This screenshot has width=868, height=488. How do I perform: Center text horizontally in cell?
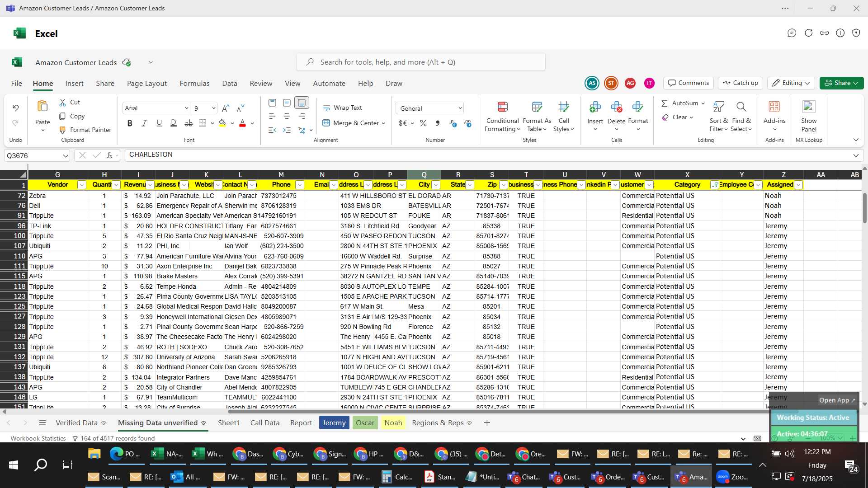tap(287, 116)
